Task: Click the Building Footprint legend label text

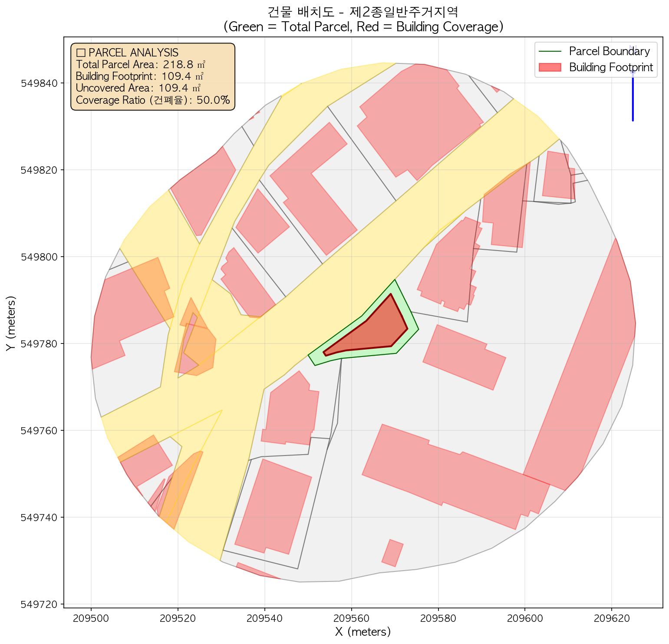Action: click(x=611, y=67)
